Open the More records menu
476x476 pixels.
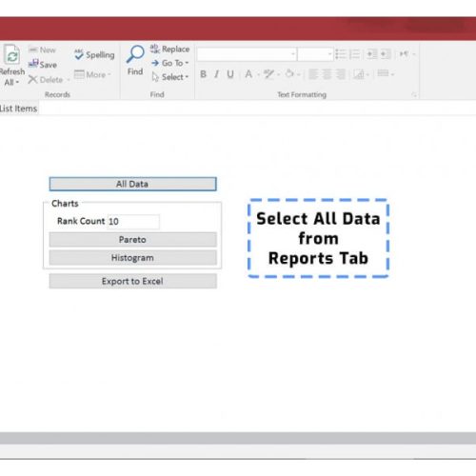click(x=92, y=74)
